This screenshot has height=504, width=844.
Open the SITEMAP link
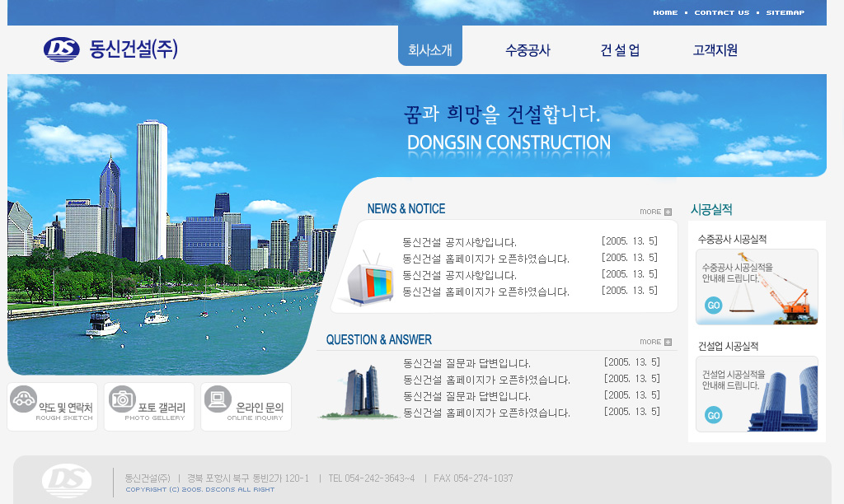click(785, 12)
